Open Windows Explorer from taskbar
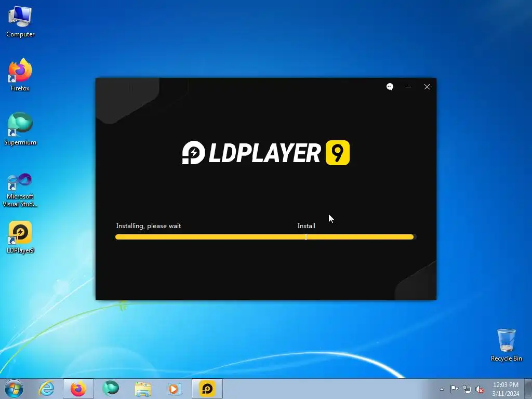 pyautogui.click(x=143, y=389)
